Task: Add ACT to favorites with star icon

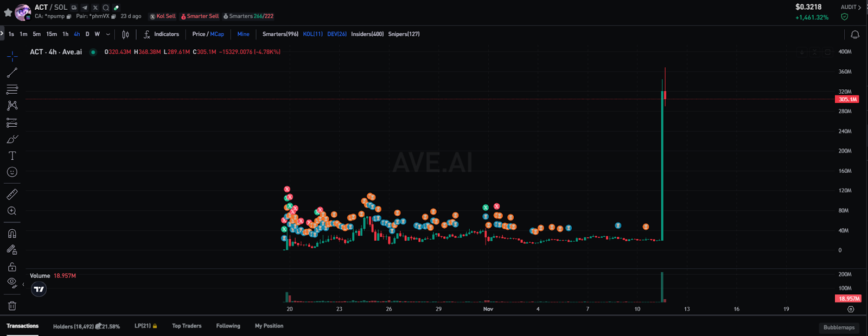Action: (8, 12)
